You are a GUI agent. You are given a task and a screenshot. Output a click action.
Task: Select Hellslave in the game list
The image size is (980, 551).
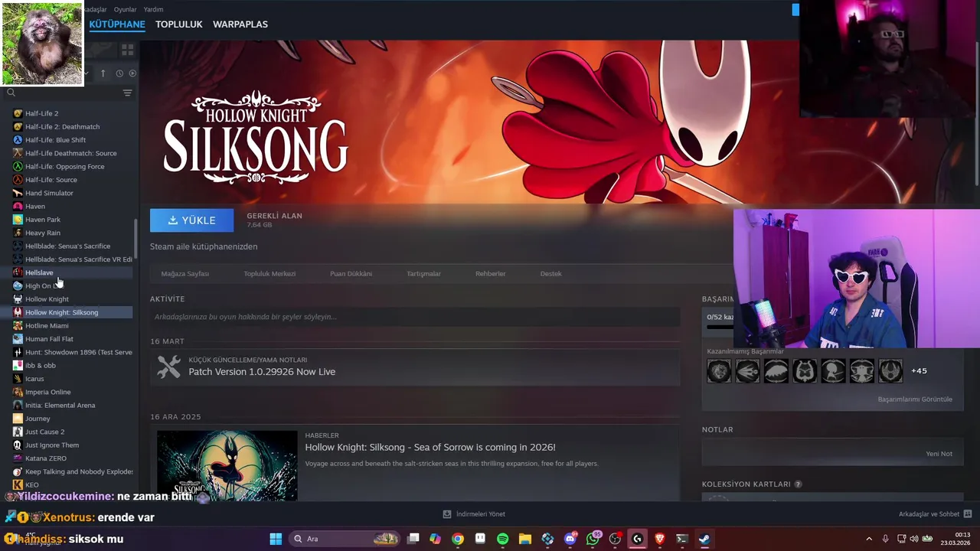click(39, 272)
